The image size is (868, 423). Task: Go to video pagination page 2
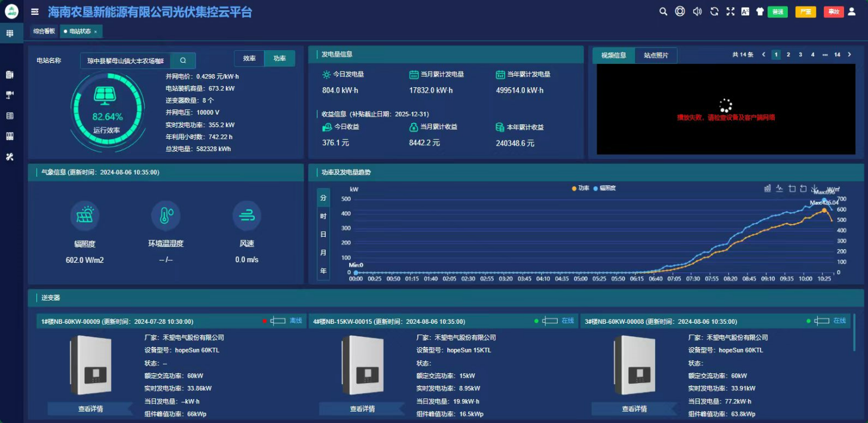pyautogui.click(x=788, y=54)
